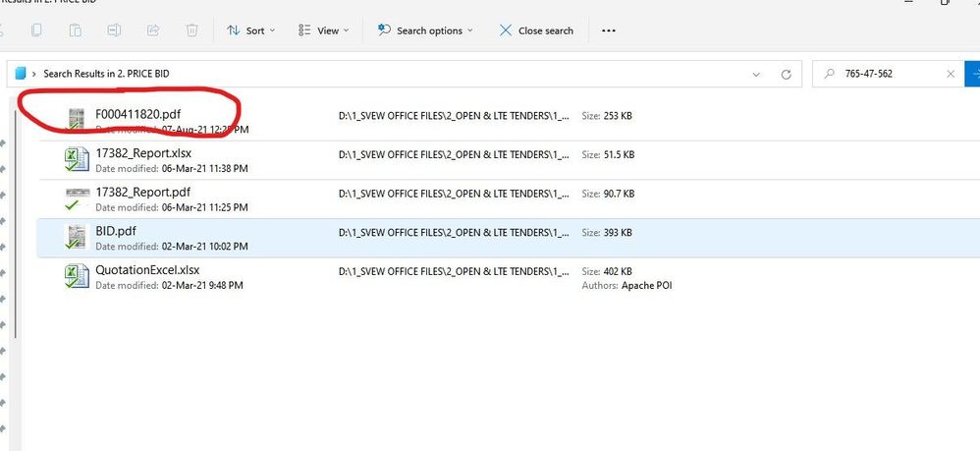Click the folder path in the BID.pdf row
980x451 pixels.
[x=454, y=233]
